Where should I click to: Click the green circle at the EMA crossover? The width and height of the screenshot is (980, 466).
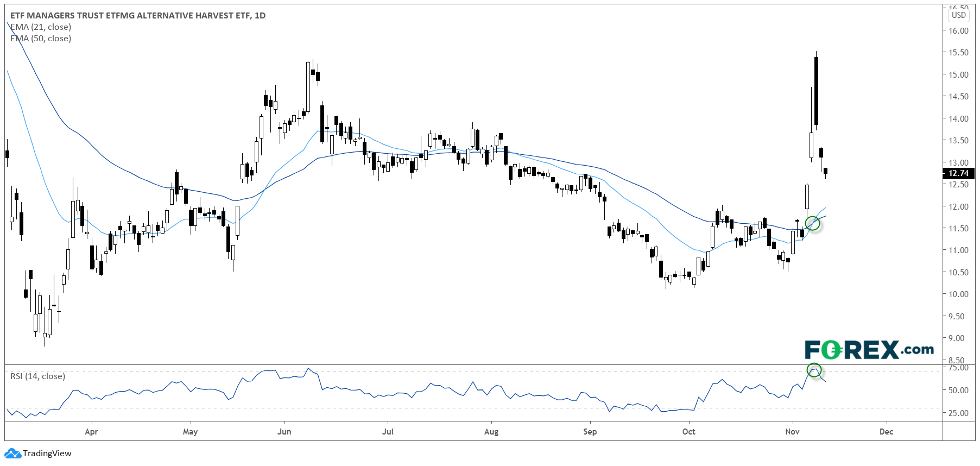(x=812, y=223)
